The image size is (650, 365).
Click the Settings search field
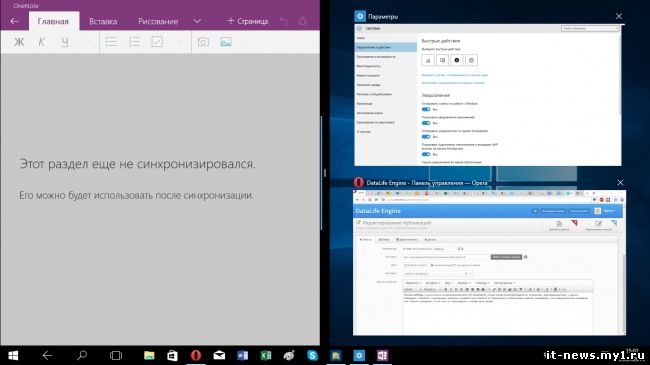[590, 28]
